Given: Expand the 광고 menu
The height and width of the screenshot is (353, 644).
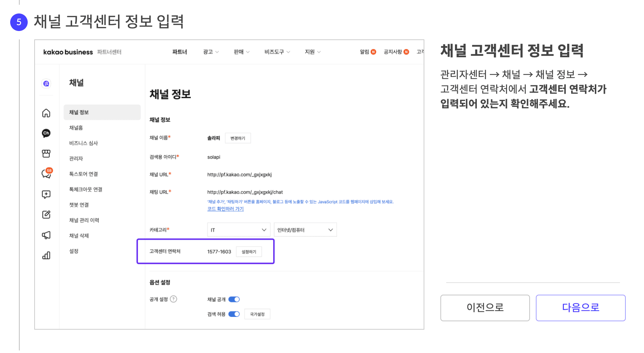Looking at the screenshot, I should point(211,52).
